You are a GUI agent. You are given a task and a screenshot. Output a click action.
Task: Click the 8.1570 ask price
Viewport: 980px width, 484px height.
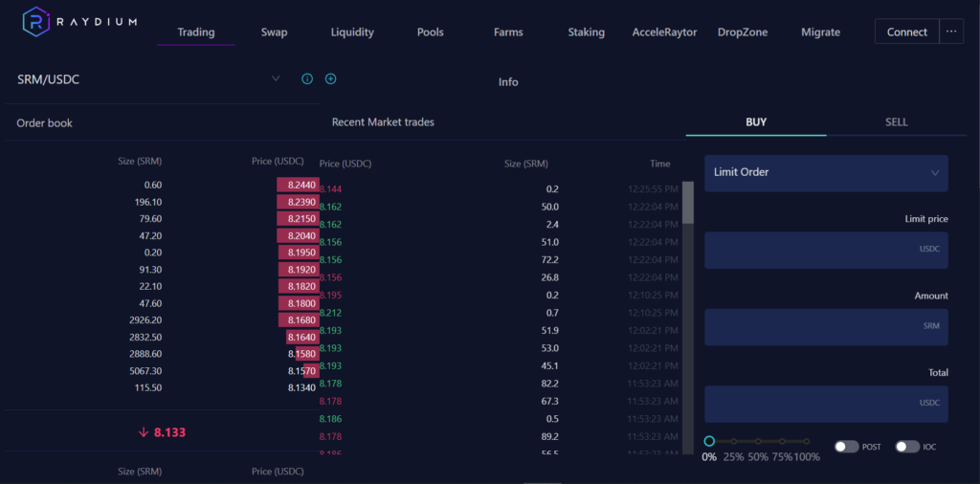[x=301, y=370]
